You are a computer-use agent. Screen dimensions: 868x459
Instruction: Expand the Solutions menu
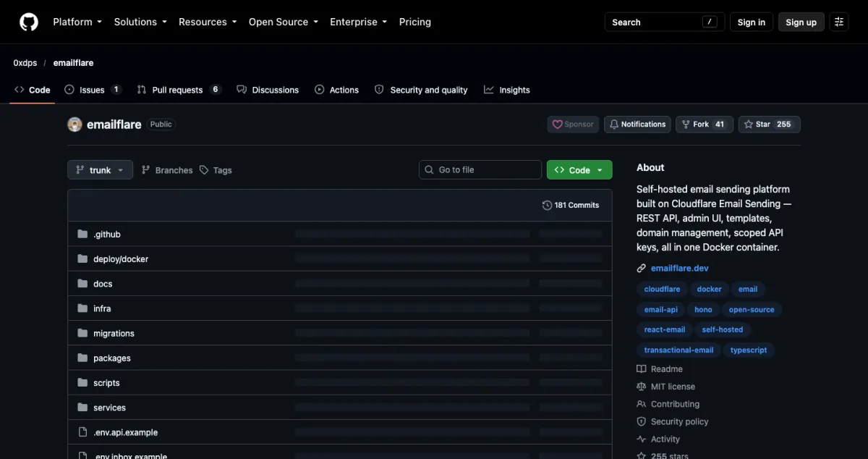click(x=140, y=22)
